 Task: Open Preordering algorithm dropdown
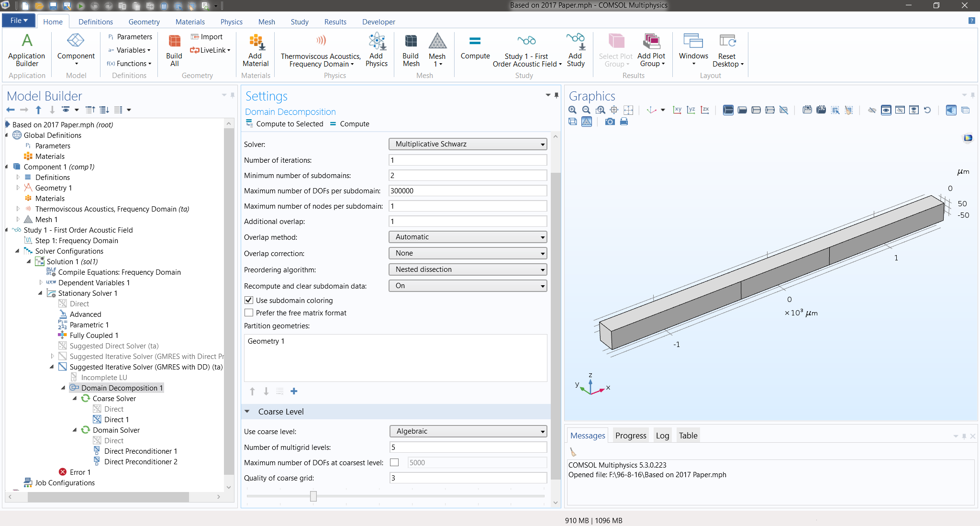[x=468, y=269]
